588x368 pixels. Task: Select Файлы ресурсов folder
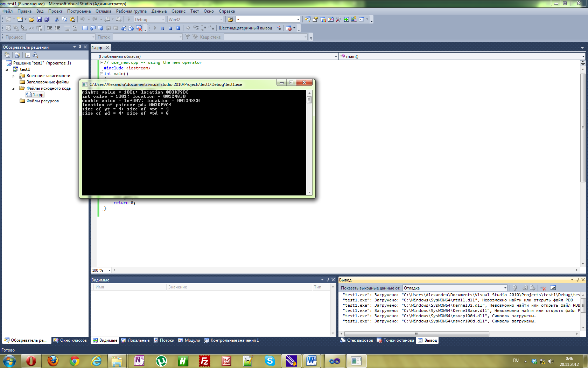pos(39,101)
